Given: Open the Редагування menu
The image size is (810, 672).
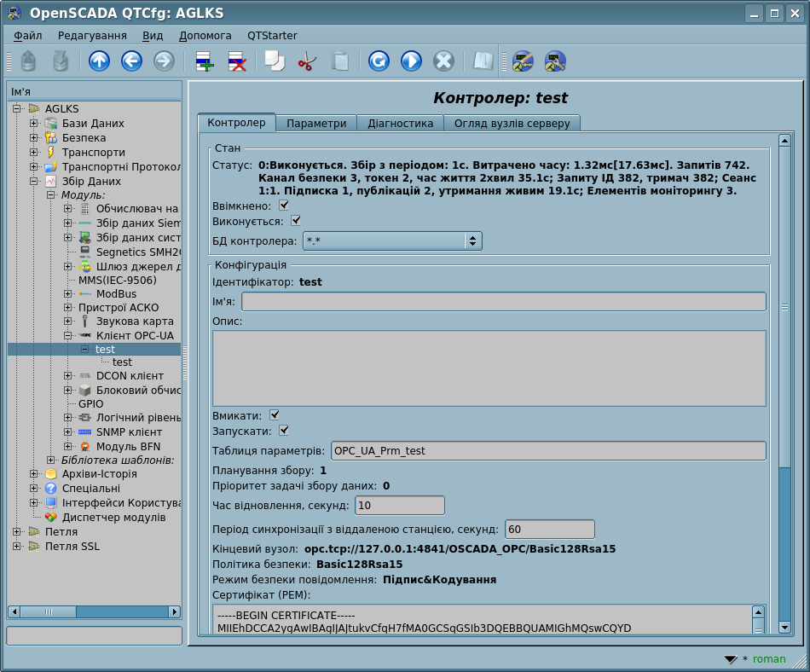Looking at the screenshot, I should (x=92, y=36).
